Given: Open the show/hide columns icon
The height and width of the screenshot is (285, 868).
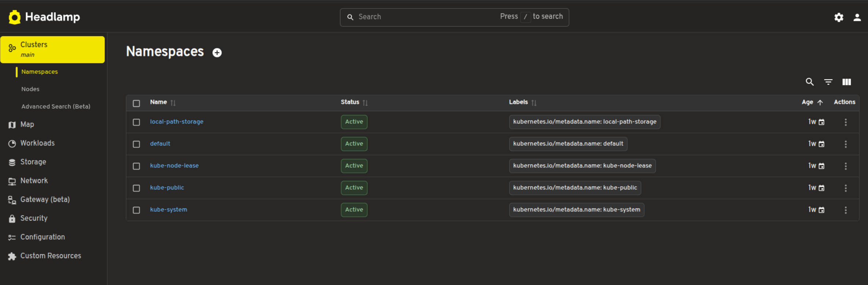Looking at the screenshot, I should 846,82.
